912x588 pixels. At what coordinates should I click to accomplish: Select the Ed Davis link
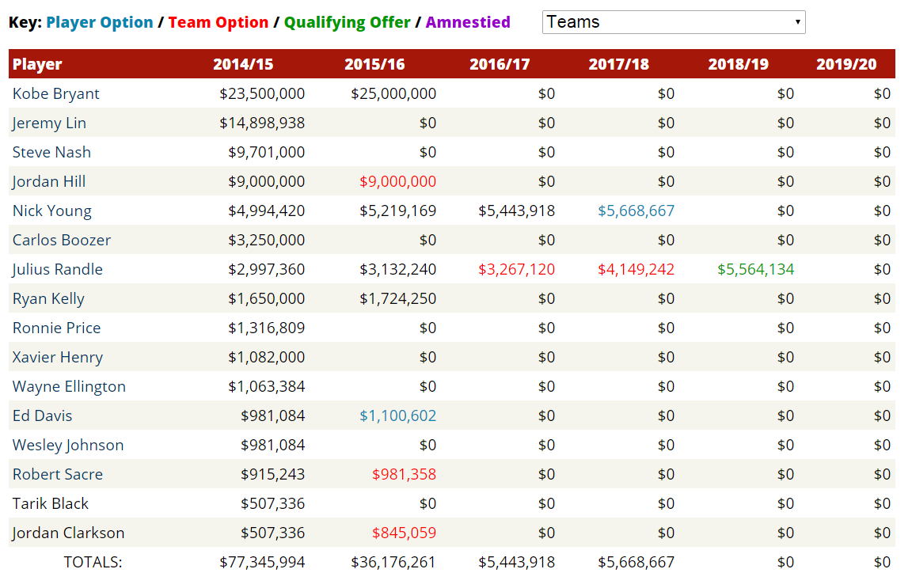tap(43, 415)
